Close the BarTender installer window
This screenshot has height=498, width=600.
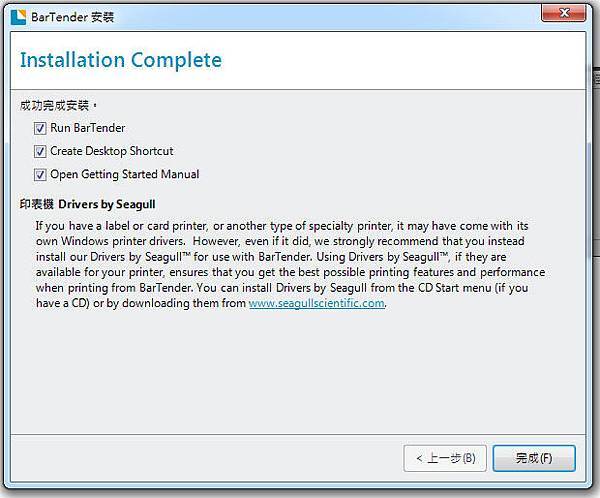click(x=564, y=13)
